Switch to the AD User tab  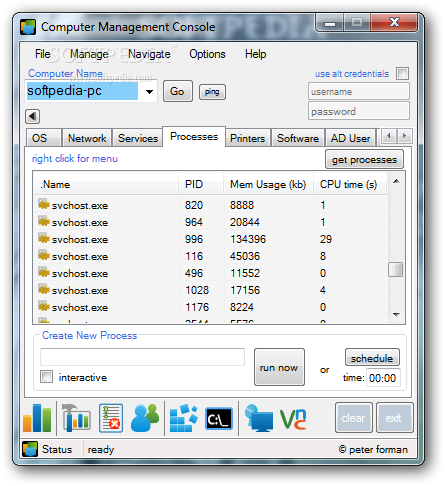click(x=350, y=138)
